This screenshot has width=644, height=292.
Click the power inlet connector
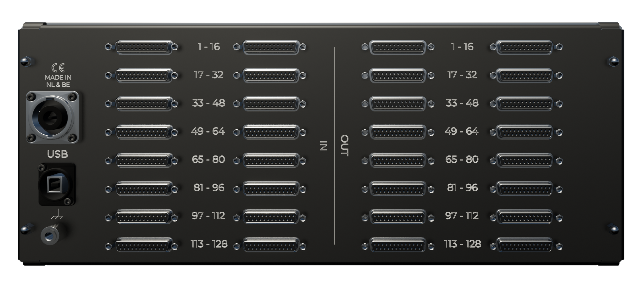pos(52,117)
